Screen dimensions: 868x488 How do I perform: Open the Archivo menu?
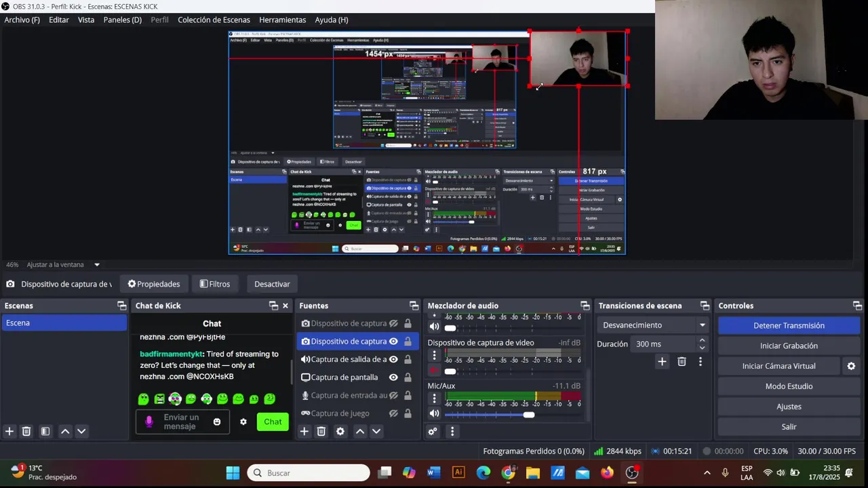pos(22,20)
